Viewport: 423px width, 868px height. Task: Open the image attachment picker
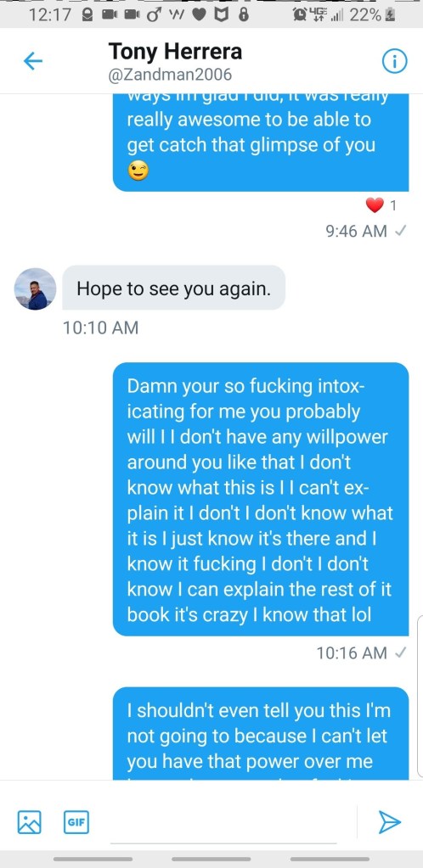click(x=30, y=822)
